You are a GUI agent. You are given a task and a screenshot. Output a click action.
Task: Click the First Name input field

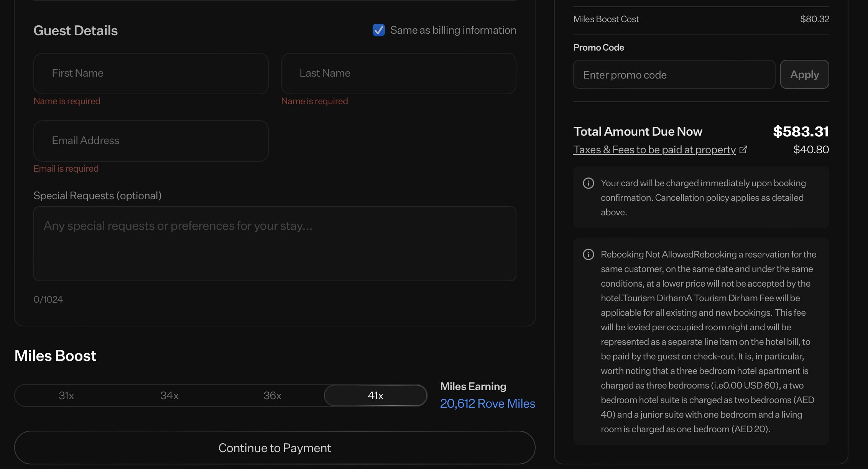coord(151,73)
